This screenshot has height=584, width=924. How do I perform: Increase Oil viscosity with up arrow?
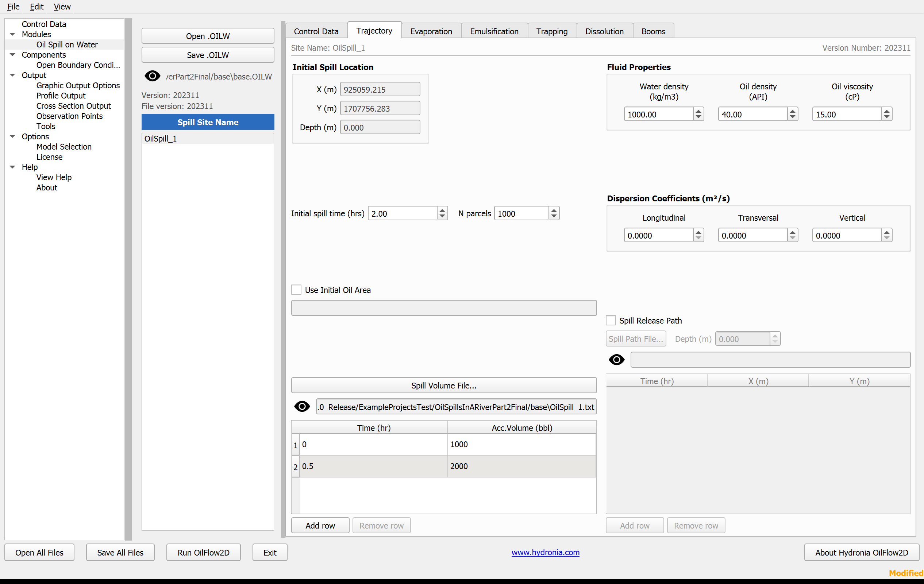(886, 111)
